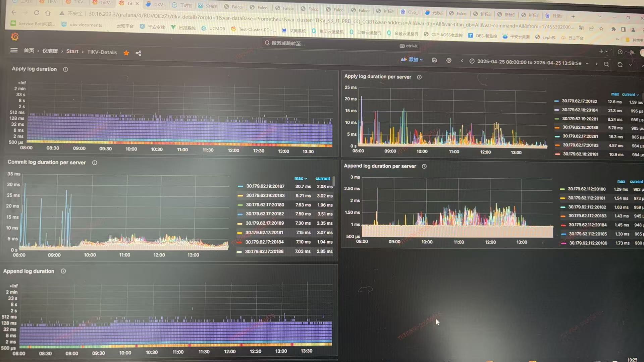Zoom out the time range
Viewport: 644px width, 362px height.
tap(606, 64)
